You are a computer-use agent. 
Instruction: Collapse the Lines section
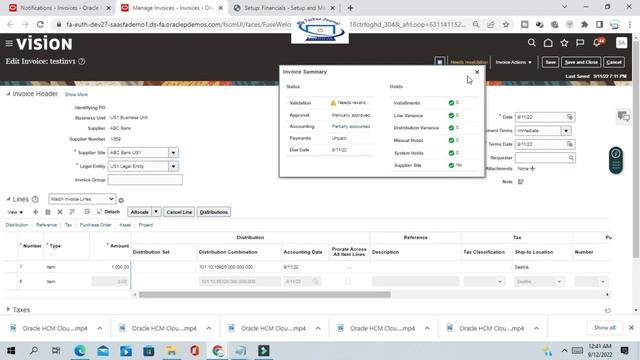click(x=8, y=199)
